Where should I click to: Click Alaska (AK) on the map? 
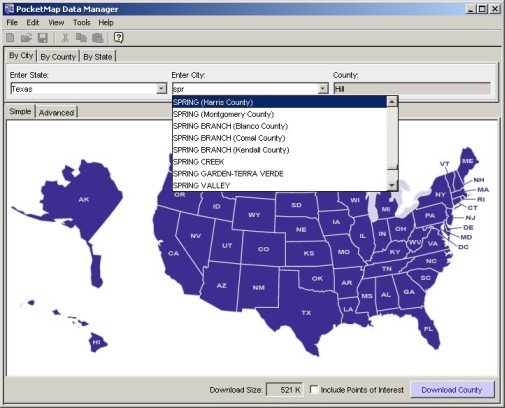[83, 199]
